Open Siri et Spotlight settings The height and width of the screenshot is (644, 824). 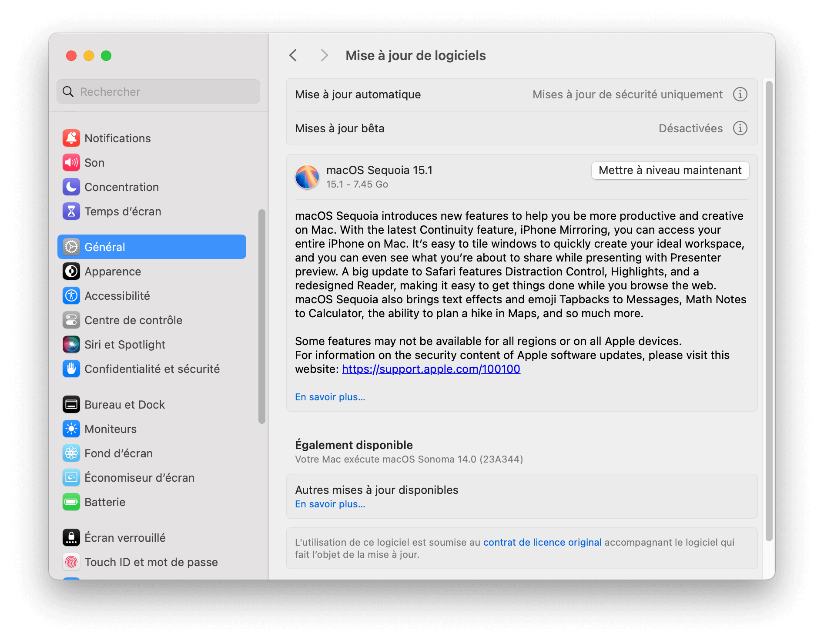152,344
